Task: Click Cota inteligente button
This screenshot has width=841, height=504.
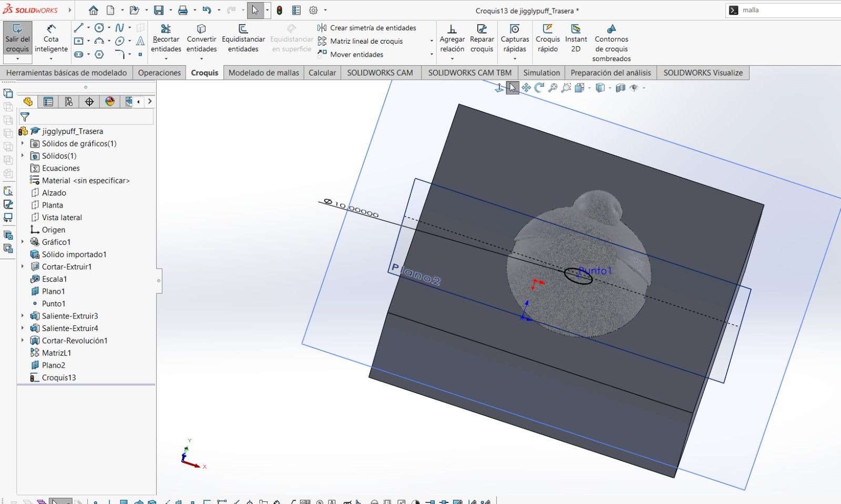Action: pyautogui.click(x=51, y=38)
